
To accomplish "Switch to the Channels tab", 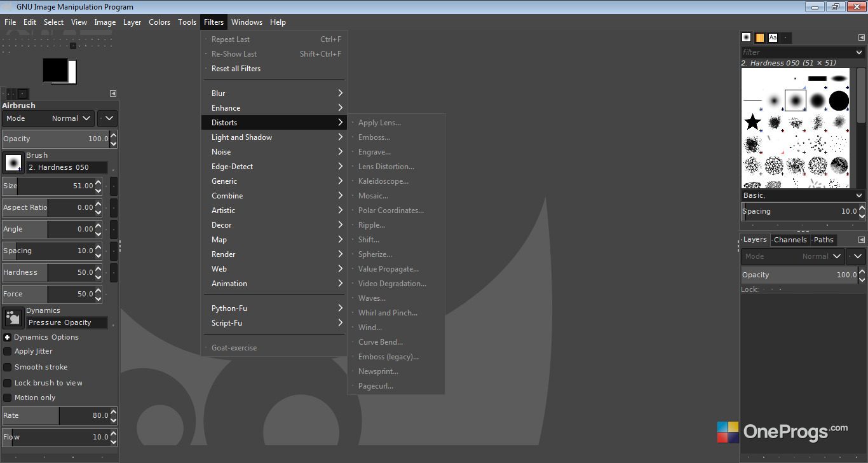I will tap(790, 240).
